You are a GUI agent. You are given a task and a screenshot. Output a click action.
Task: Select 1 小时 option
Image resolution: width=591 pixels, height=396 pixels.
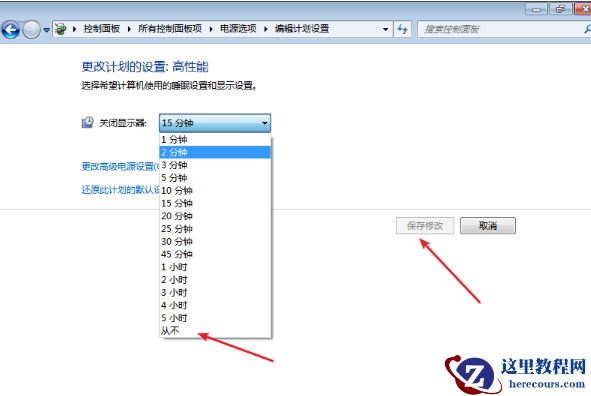click(x=215, y=267)
